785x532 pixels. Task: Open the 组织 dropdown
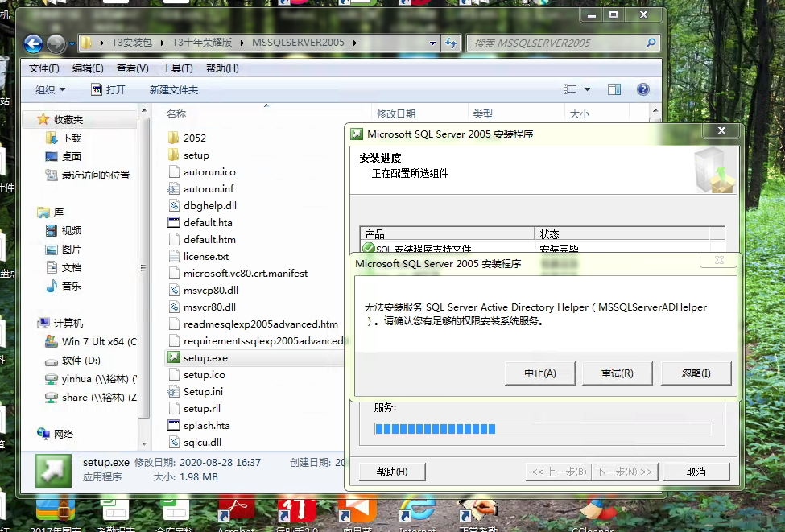tap(50, 89)
